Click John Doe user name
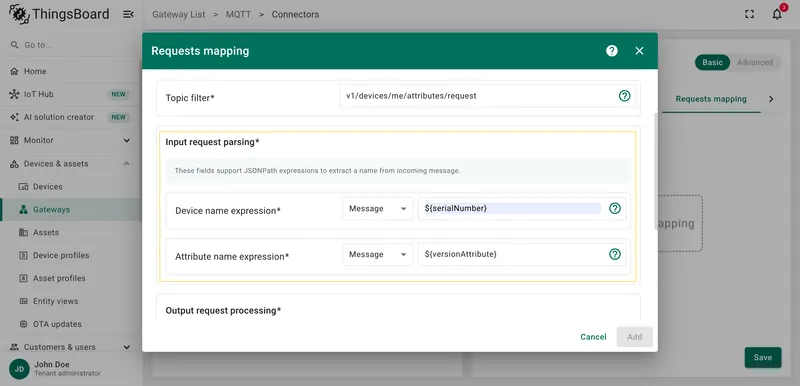 (x=52, y=365)
